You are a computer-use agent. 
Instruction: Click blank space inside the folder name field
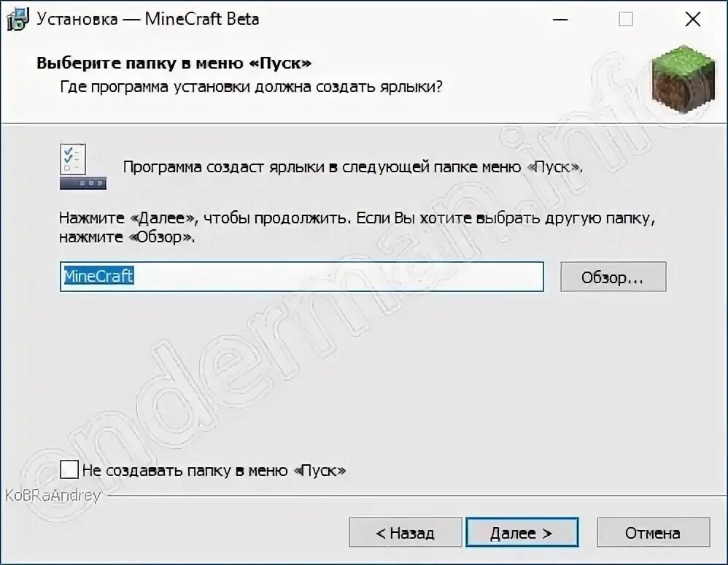tap(338, 277)
